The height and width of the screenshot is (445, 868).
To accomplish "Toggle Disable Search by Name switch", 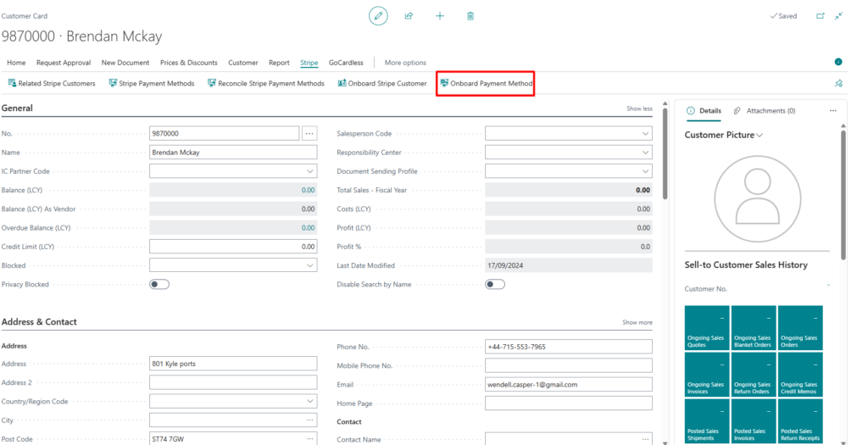I will click(x=495, y=285).
